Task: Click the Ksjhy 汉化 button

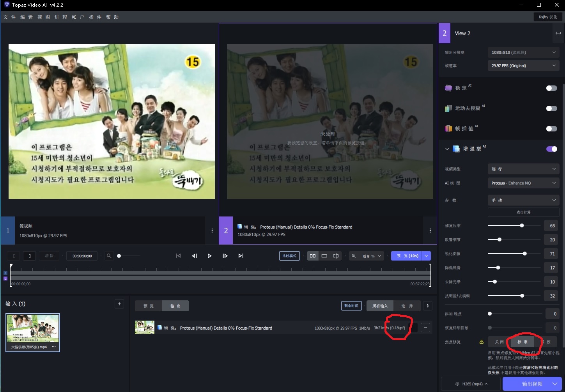Action: [548, 17]
